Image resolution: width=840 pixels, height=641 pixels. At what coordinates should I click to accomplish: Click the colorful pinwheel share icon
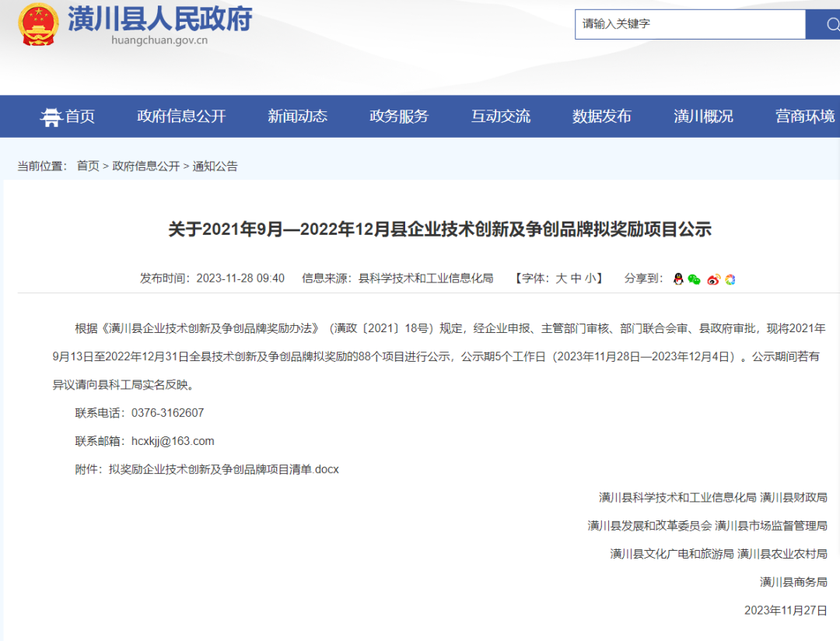(x=730, y=279)
